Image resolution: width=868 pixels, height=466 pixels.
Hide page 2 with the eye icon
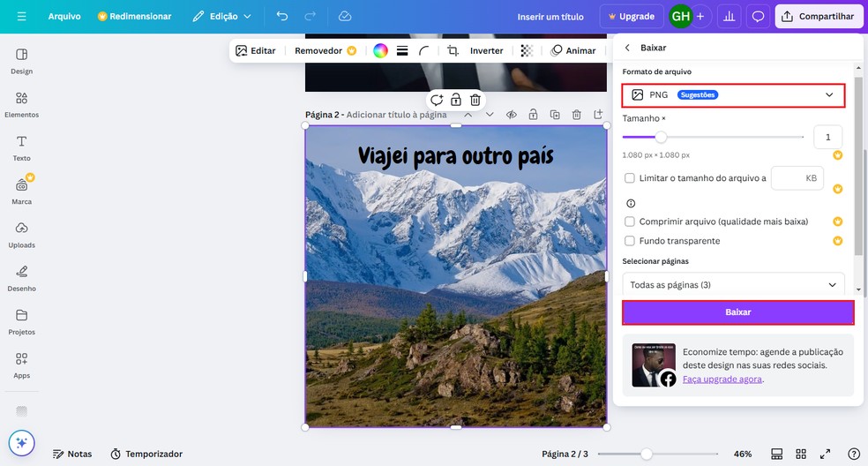coord(512,115)
